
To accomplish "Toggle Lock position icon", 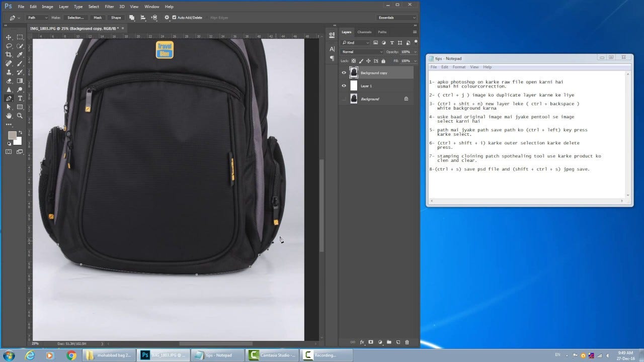I will click(369, 61).
